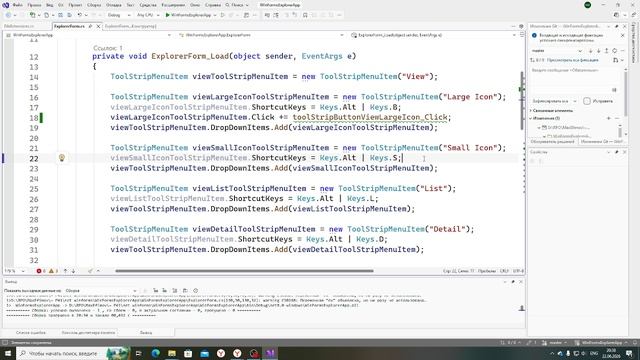This screenshot has width=640, height=360.
Task: Click the Ссылок: 1 CodeLens link
Action: [108, 48]
